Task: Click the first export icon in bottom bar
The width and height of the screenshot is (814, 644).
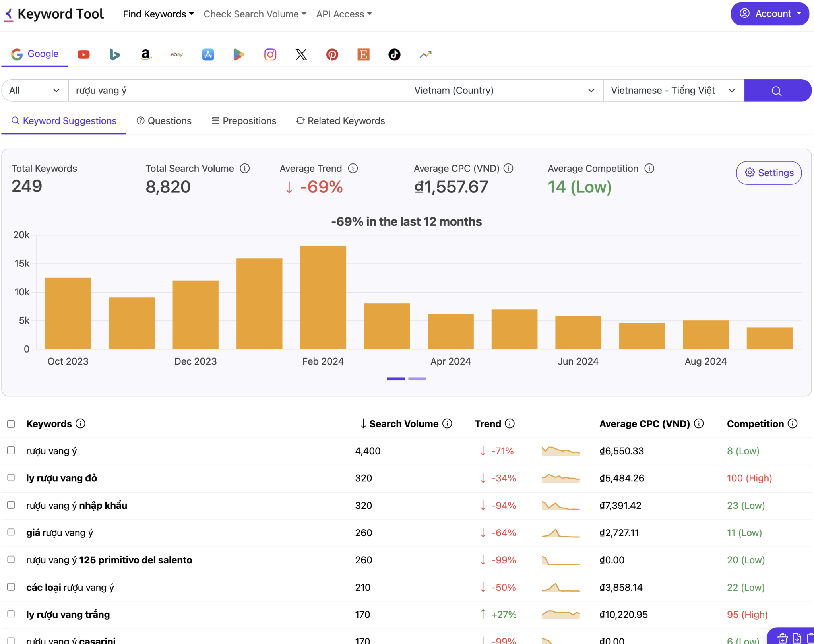Action: [783, 638]
